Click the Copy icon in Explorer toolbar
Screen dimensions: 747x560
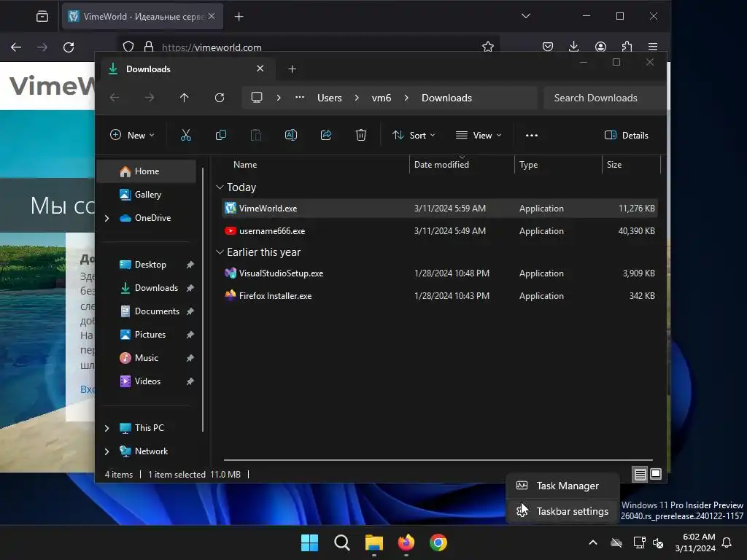(220, 135)
